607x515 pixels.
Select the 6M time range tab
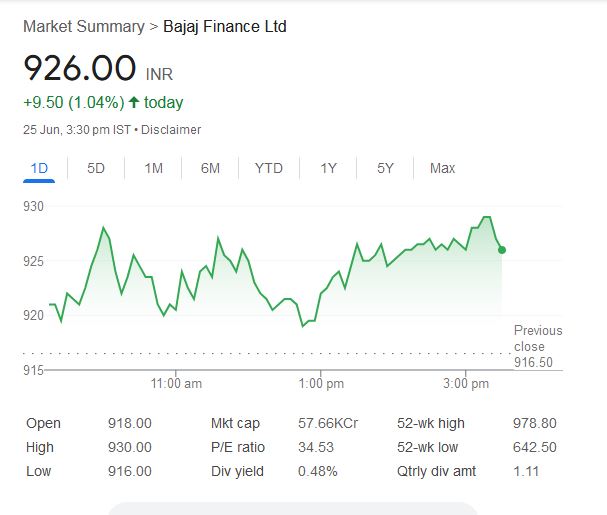[210, 168]
